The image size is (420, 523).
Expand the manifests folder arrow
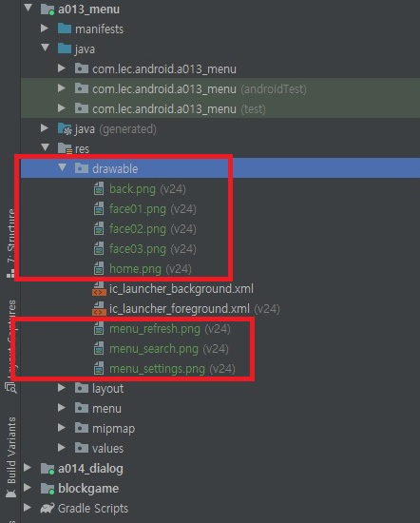(45, 28)
